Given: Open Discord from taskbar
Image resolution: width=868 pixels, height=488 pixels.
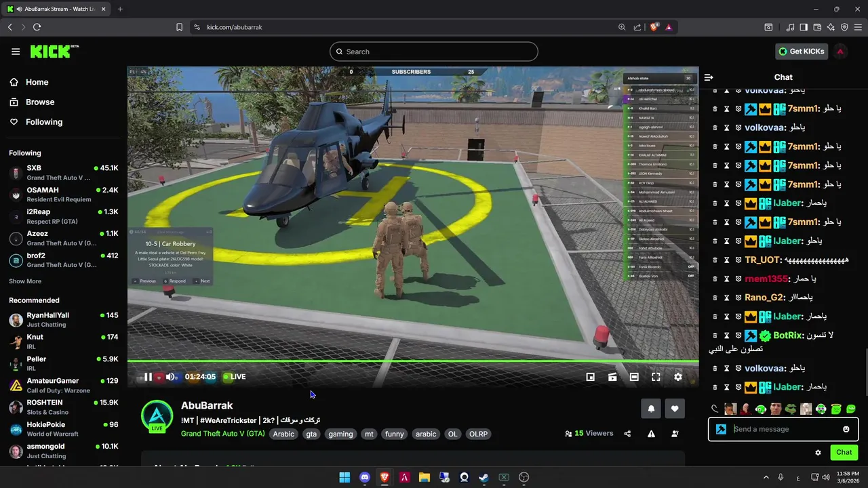Looking at the screenshot, I should point(365,477).
